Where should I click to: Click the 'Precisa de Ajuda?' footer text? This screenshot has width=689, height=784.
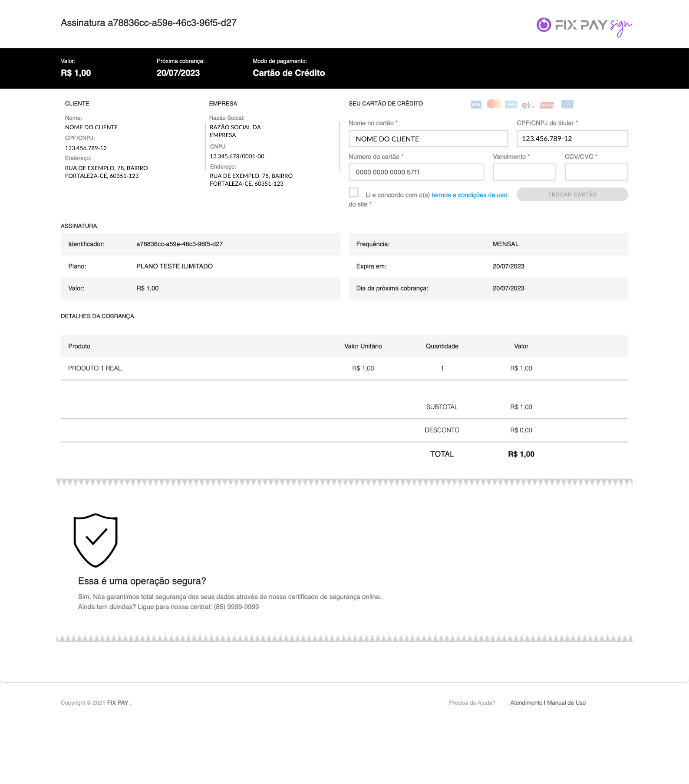point(472,703)
